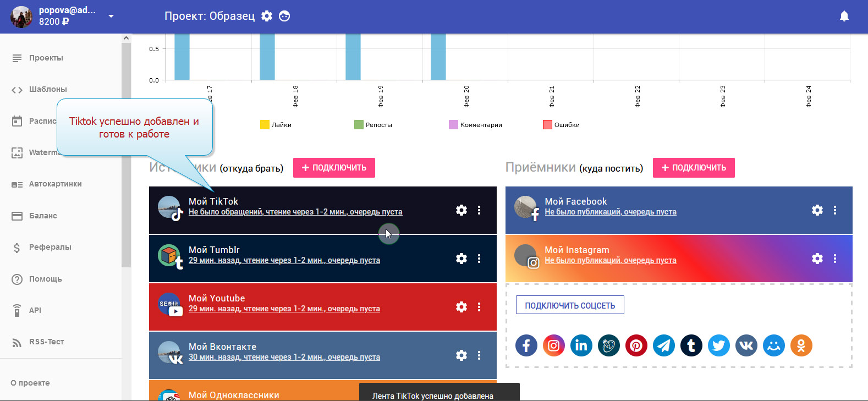Open Баланс in the sidebar menu
The height and width of the screenshot is (401, 868).
(x=43, y=216)
